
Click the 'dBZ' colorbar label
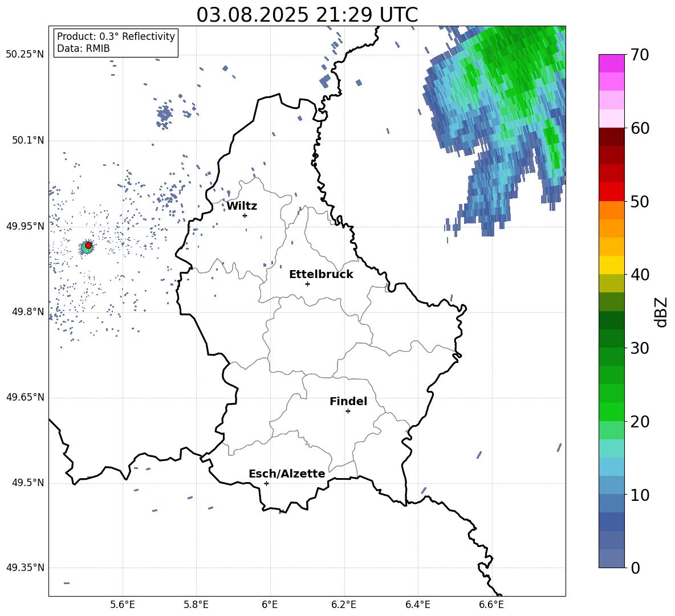click(x=660, y=312)
